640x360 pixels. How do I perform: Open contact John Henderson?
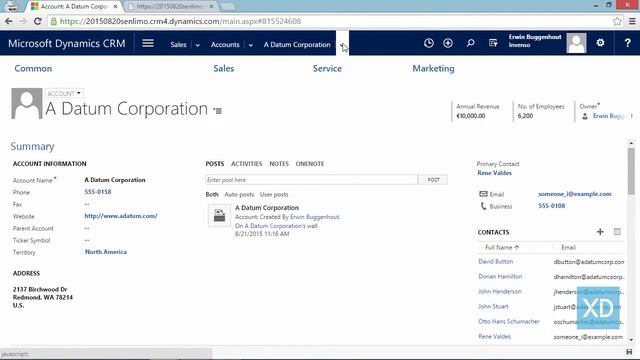click(x=500, y=291)
